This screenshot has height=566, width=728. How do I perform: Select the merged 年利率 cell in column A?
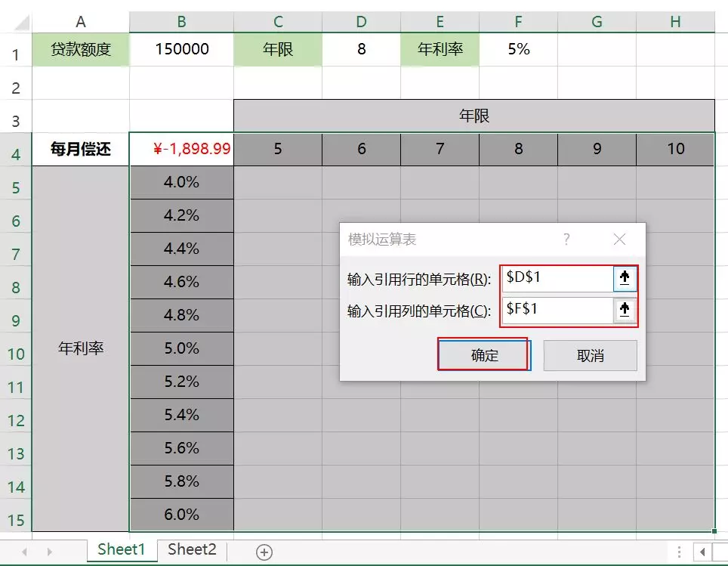[80, 348]
